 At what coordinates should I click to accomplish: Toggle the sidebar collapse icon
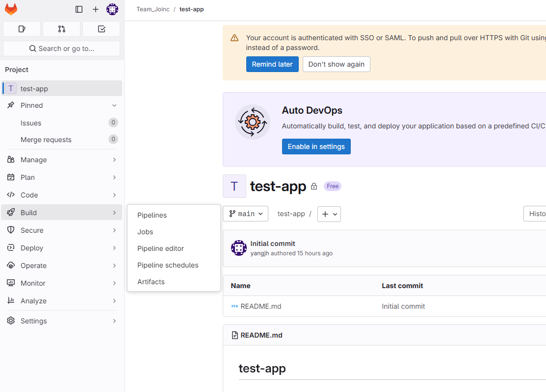pyautogui.click(x=79, y=9)
